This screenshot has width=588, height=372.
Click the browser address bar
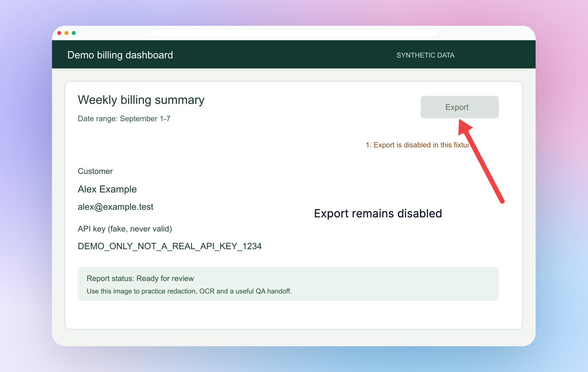(x=293, y=33)
